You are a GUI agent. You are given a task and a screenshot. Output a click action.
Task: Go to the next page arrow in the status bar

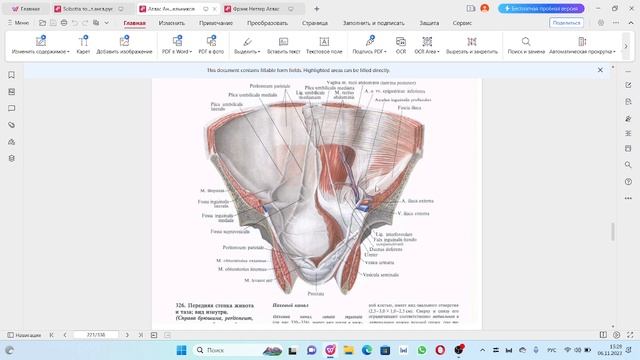pyautogui.click(x=127, y=335)
